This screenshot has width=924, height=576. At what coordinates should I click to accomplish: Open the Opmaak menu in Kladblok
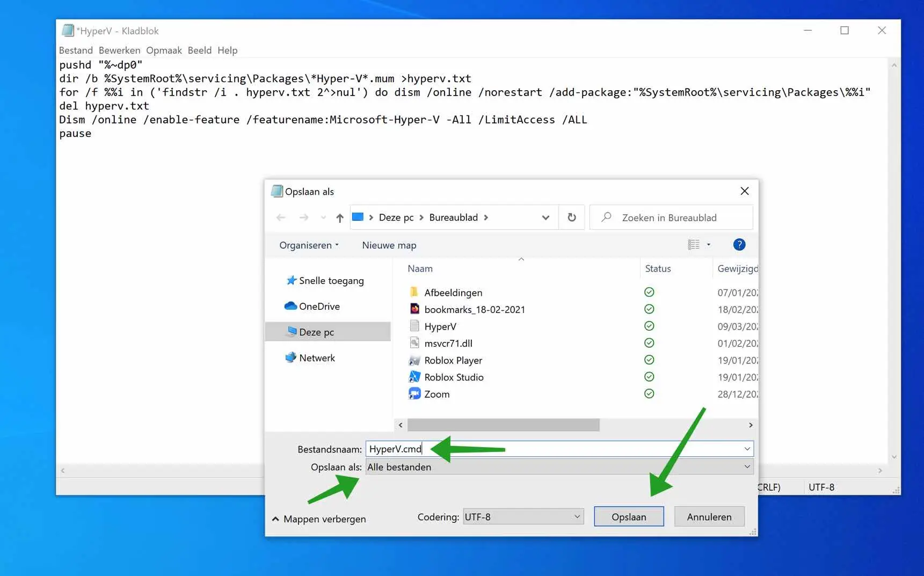coord(164,50)
